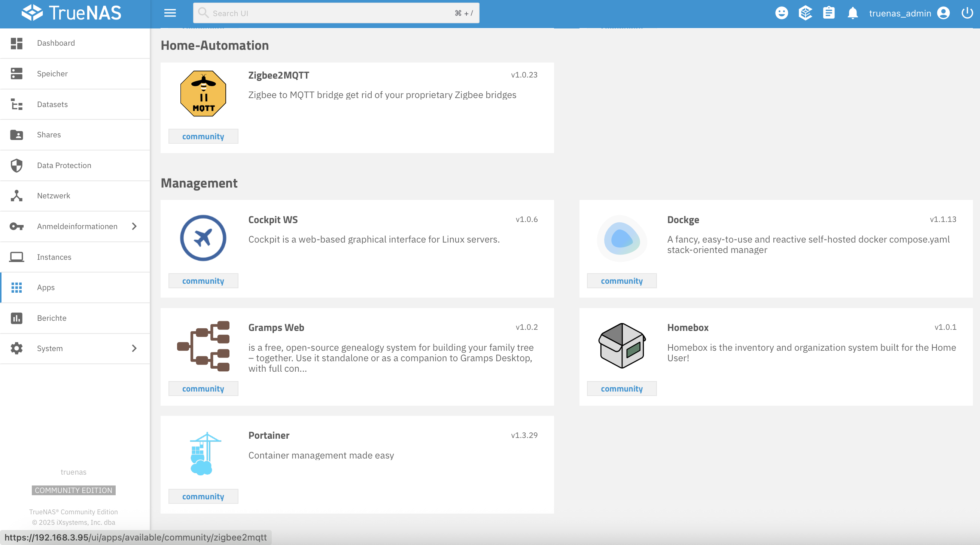This screenshot has height=545, width=980.
Task: Click the Cockpit WS airplane logo
Action: click(x=203, y=238)
